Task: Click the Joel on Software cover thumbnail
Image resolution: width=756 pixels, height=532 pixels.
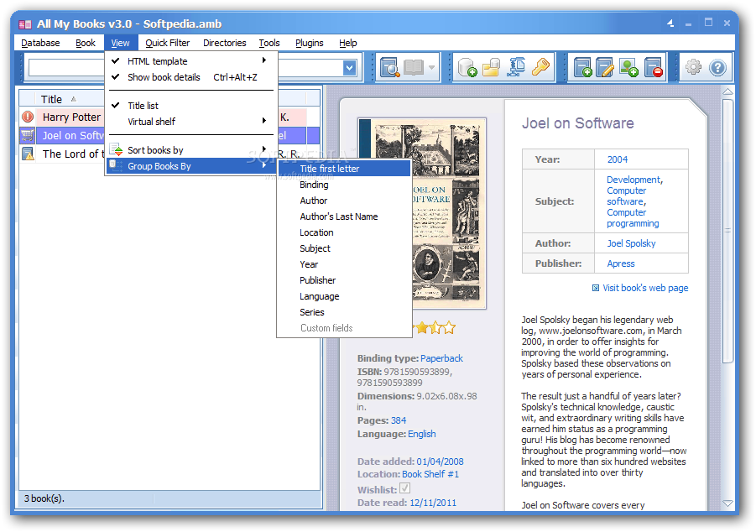Action: click(x=421, y=212)
